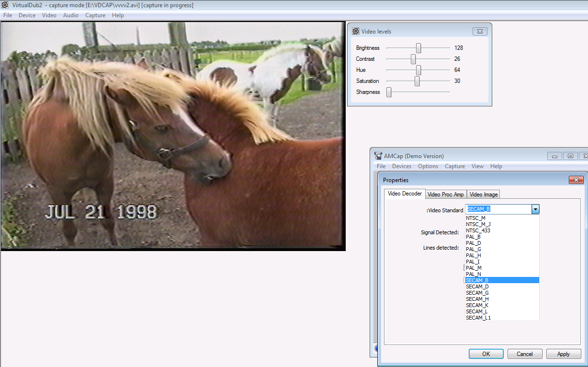The image size is (588, 367).
Task: Click the VirtualDub2 title bar icon
Action: [x=5, y=5]
